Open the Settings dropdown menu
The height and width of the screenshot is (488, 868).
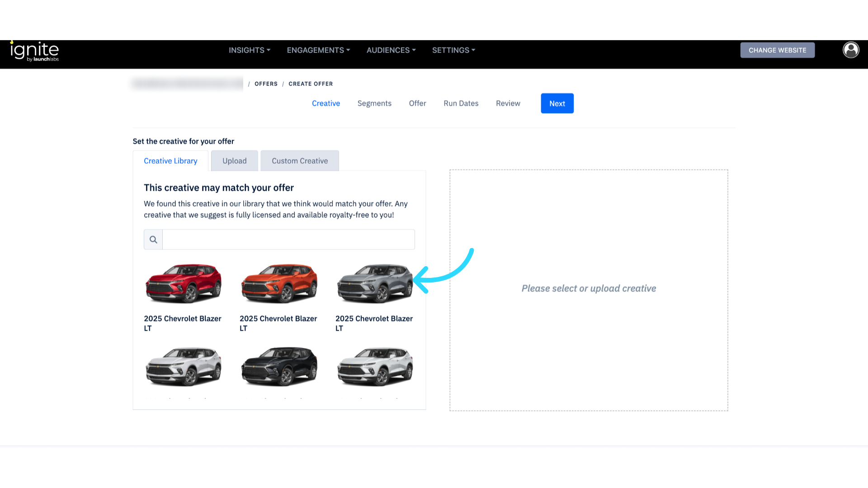point(453,50)
